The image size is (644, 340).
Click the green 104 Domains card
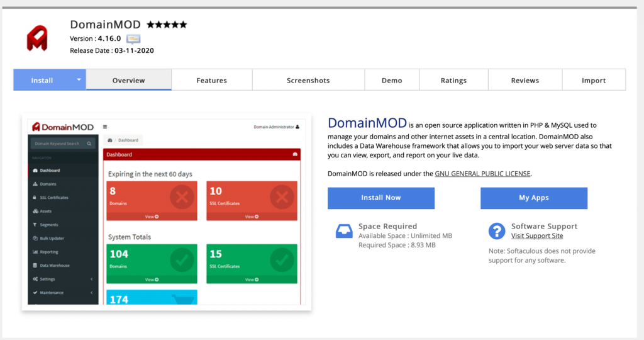pyautogui.click(x=152, y=264)
